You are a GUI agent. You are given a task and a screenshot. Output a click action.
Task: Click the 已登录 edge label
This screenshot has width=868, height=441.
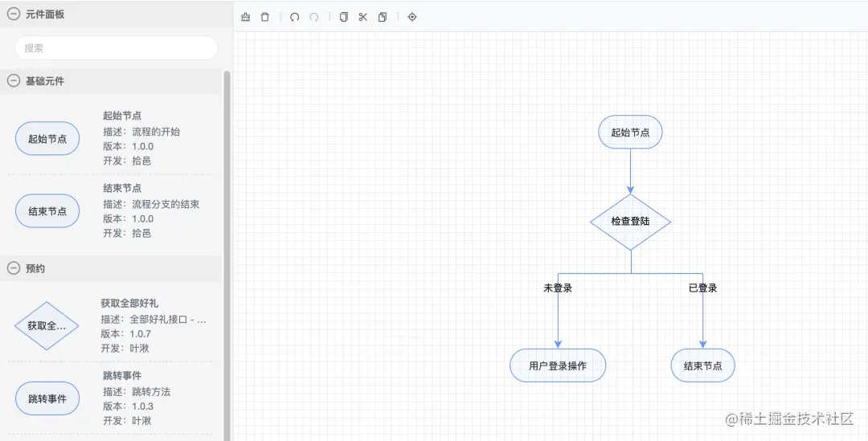703,288
